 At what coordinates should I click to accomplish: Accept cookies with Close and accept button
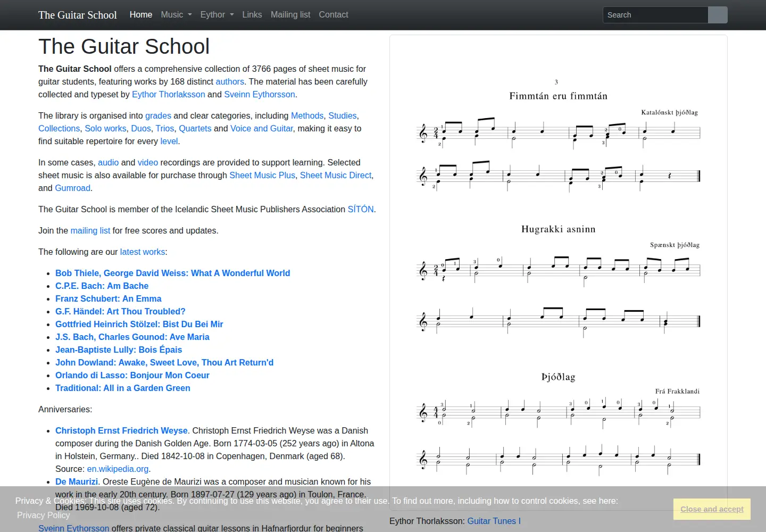pyautogui.click(x=712, y=509)
